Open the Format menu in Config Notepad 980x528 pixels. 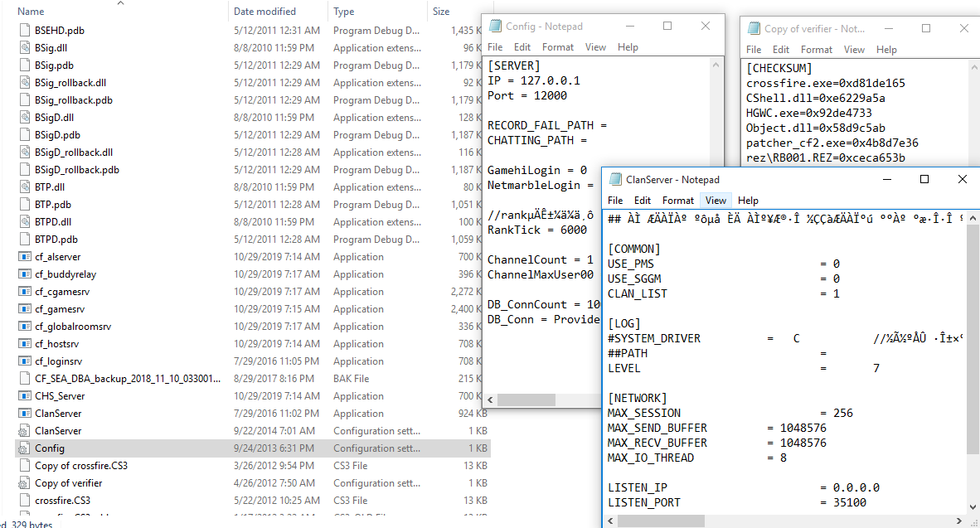tap(557, 46)
